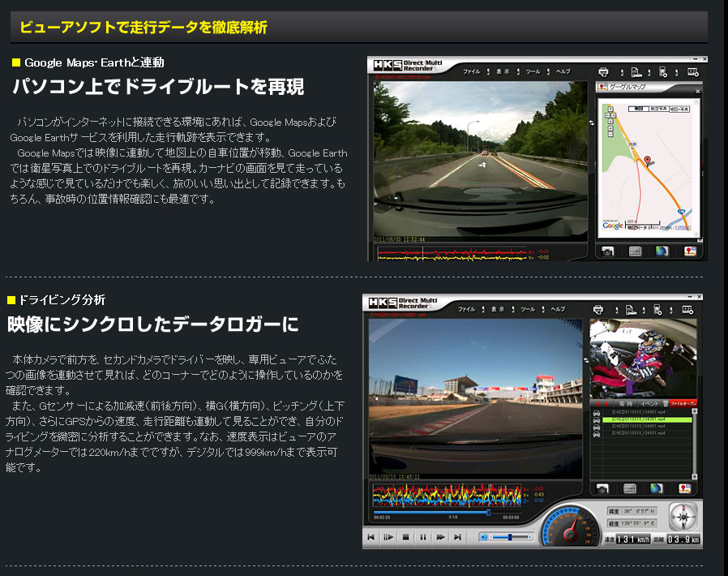
Task: Select the イベント recording list button
Action: (649, 403)
